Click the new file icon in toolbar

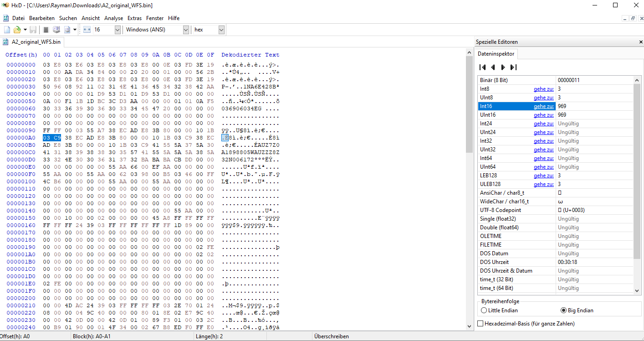pos(6,30)
